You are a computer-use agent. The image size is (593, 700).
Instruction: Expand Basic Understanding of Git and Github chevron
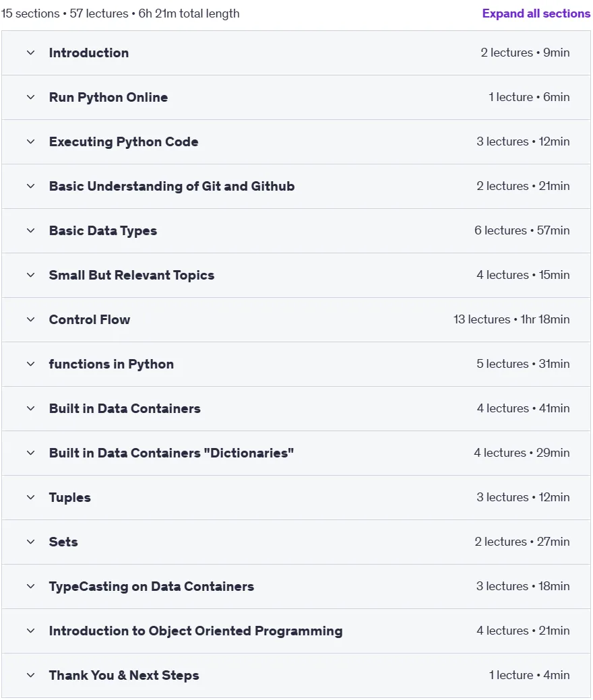(x=31, y=186)
